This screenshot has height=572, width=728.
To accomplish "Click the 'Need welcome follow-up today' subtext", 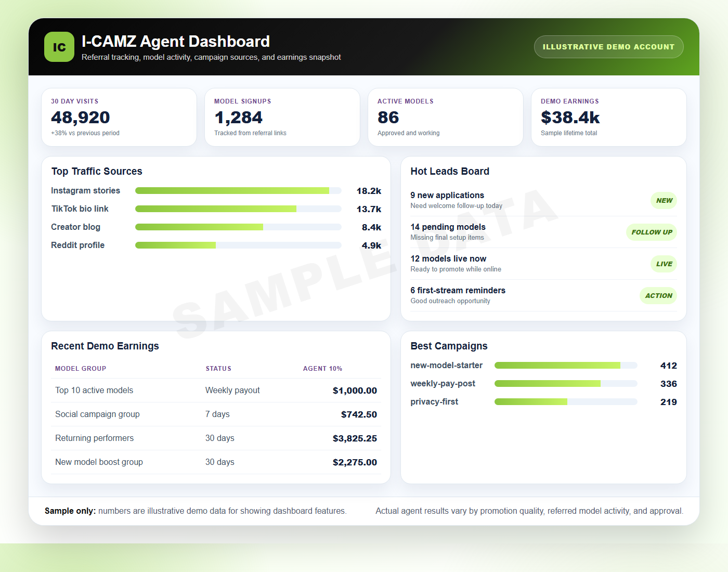I will click(x=456, y=206).
